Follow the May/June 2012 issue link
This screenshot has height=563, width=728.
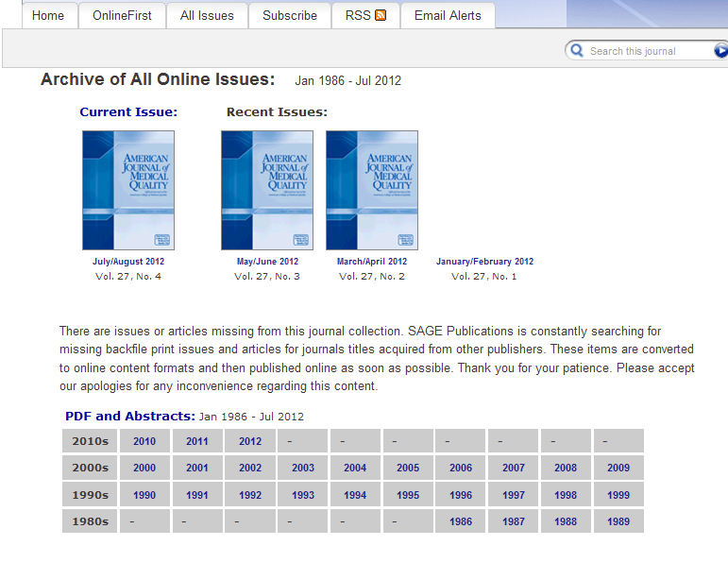pos(267,261)
